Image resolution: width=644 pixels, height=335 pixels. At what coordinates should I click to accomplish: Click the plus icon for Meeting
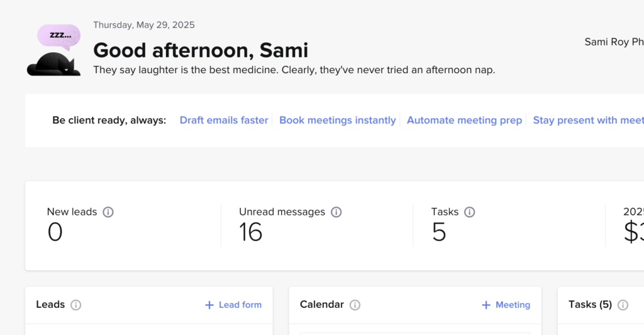pos(486,305)
